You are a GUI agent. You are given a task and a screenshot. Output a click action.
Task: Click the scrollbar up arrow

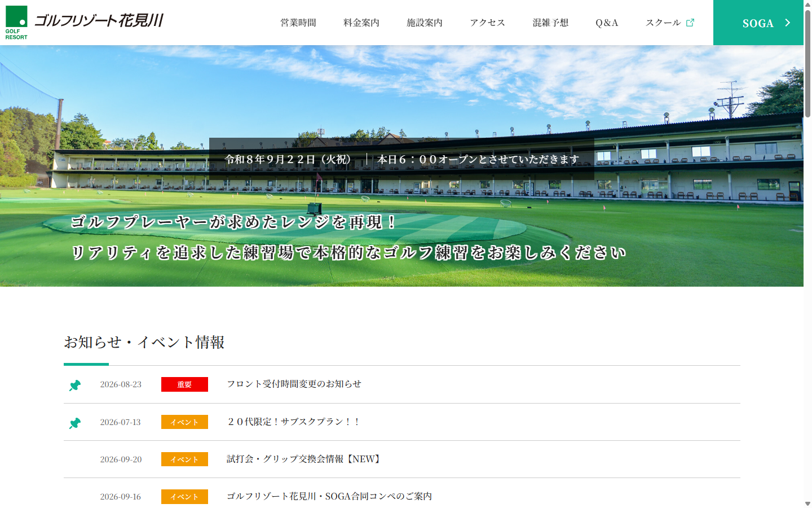(807, 4)
